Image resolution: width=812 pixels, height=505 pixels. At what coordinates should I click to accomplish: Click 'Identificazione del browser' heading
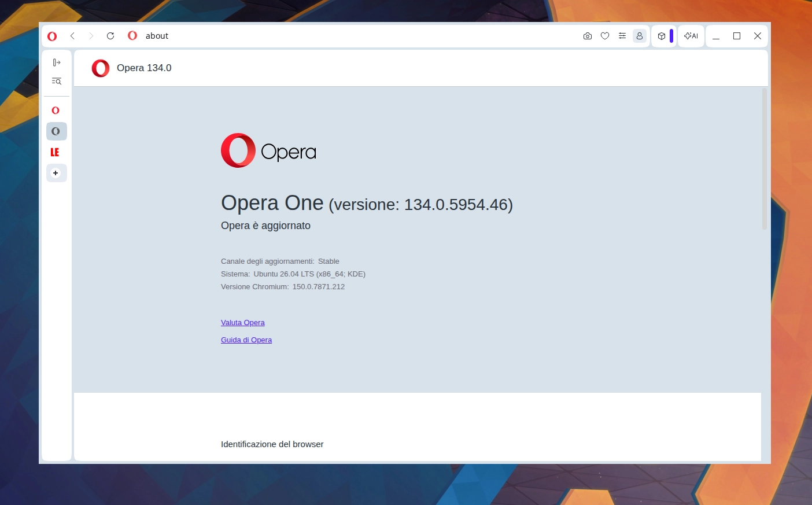272,444
